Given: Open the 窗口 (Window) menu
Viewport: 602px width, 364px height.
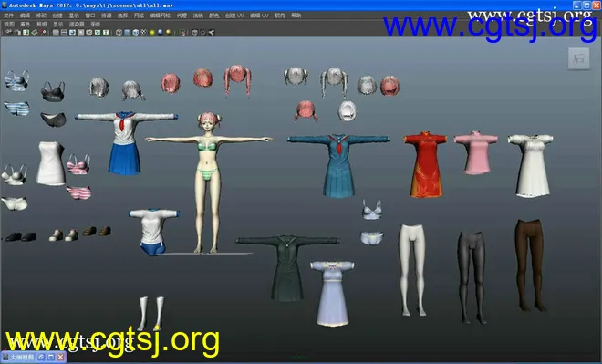Looking at the screenshot, I should pos(90,16).
